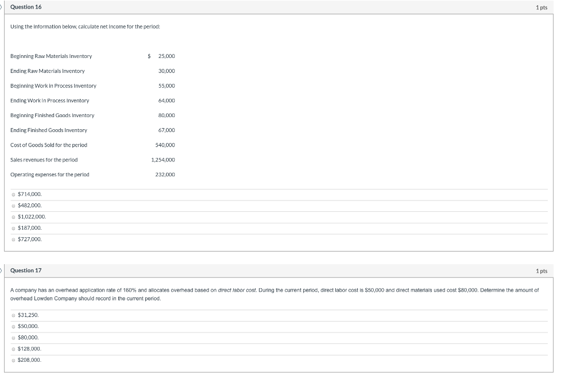Click the Question 16 header
The width and height of the screenshot is (588, 379).
pos(26,7)
